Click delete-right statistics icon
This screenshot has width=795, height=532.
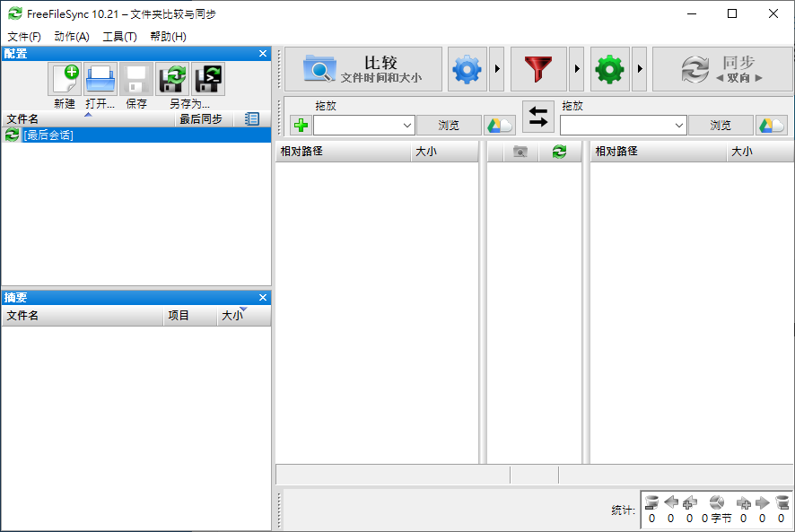click(782, 502)
